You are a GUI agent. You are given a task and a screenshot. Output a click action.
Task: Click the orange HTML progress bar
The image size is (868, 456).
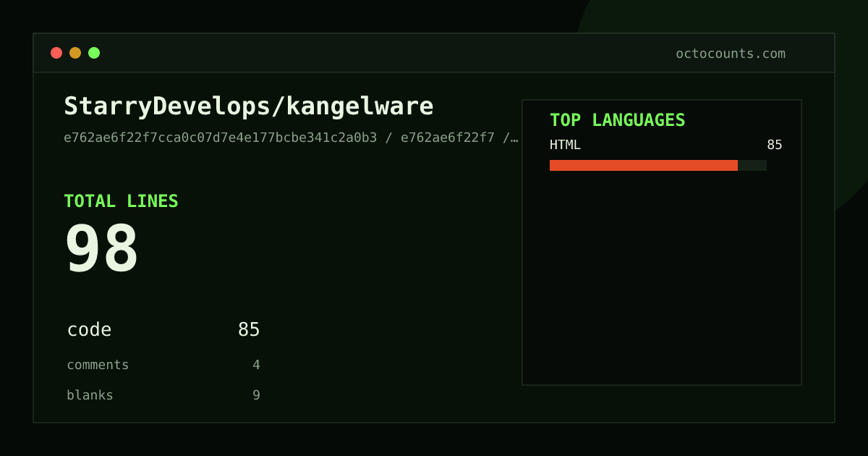(644, 165)
